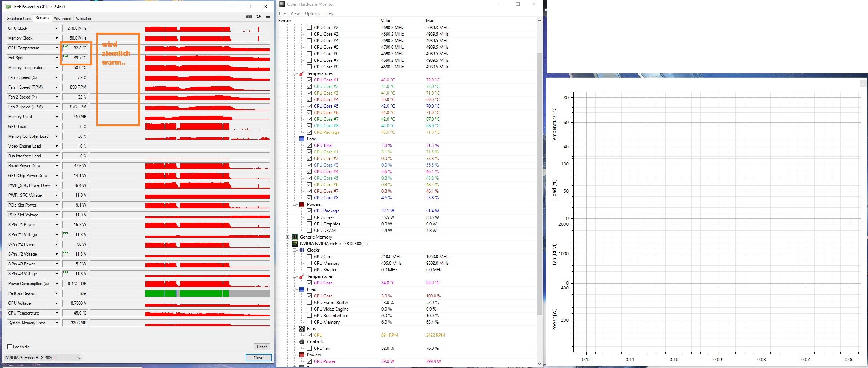Screen dimensions: 868x368
Task: Uncheck CPU Total load checkbox
Action: (x=309, y=145)
